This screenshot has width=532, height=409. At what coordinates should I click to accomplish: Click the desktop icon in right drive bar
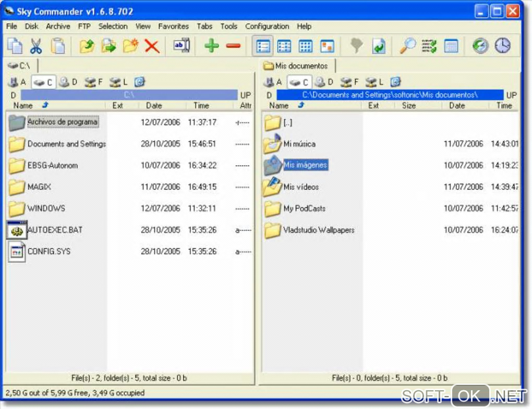pyautogui.click(x=395, y=82)
